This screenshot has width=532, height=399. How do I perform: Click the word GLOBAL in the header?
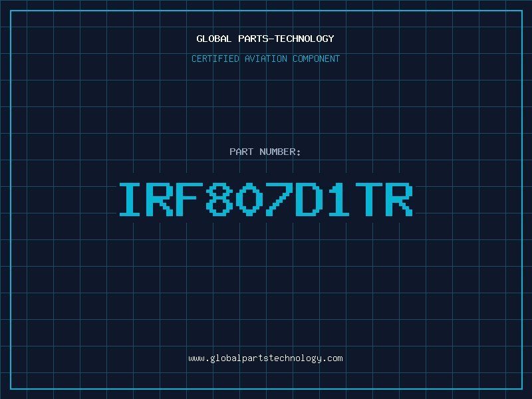[x=213, y=39]
